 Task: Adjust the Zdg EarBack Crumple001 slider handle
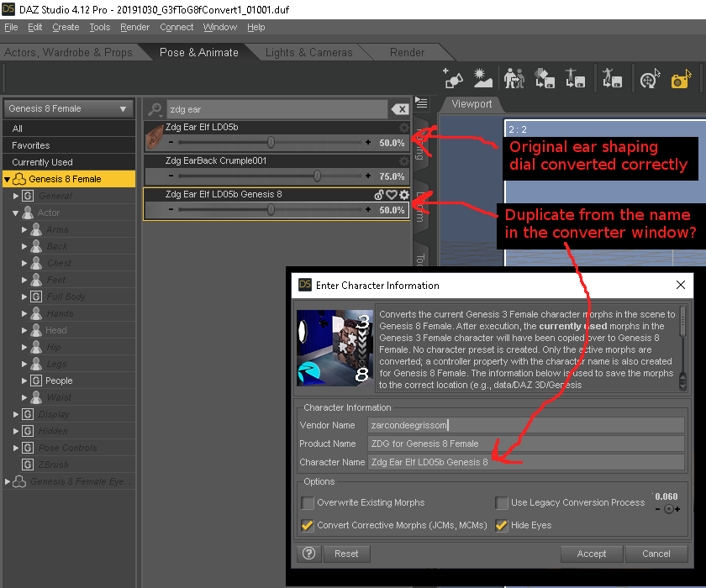click(x=317, y=176)
